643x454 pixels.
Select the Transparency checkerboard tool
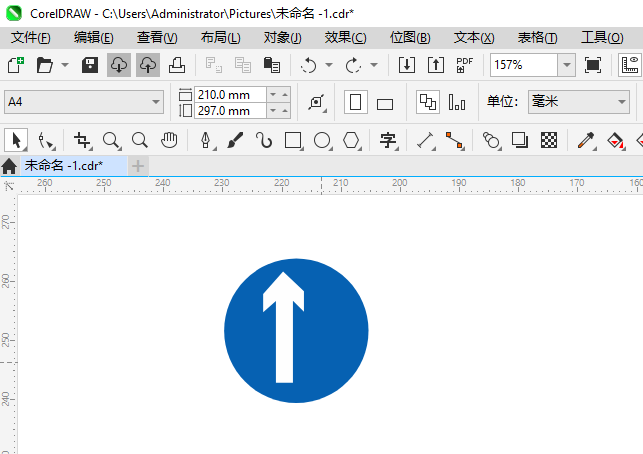click(x=549, y=140)
